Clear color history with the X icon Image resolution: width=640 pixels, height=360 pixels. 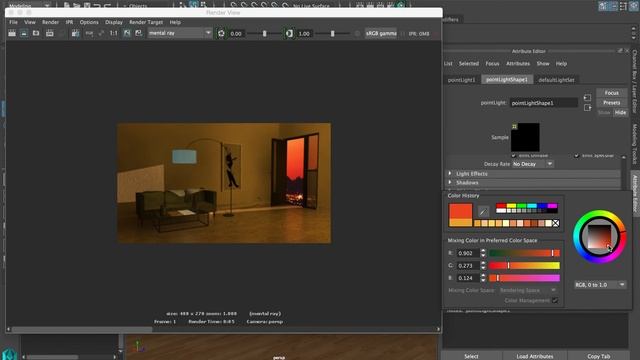click(x=556, y=223)
